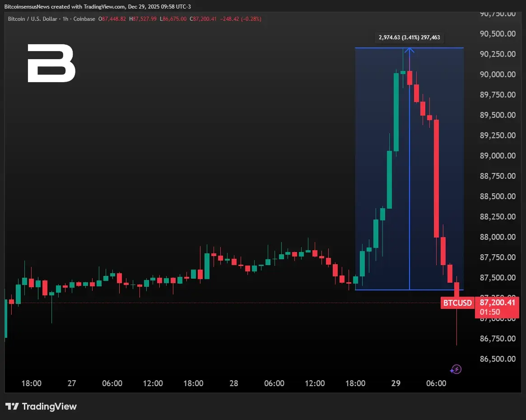Click the red BTCUSD price tag
The width and height of the screenshot is (526, 420).
coord(457,303)
